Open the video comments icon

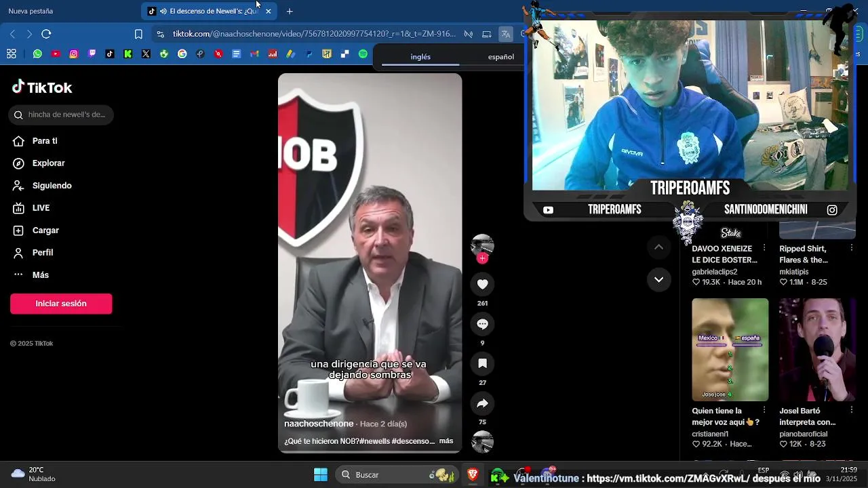point(482,324)
